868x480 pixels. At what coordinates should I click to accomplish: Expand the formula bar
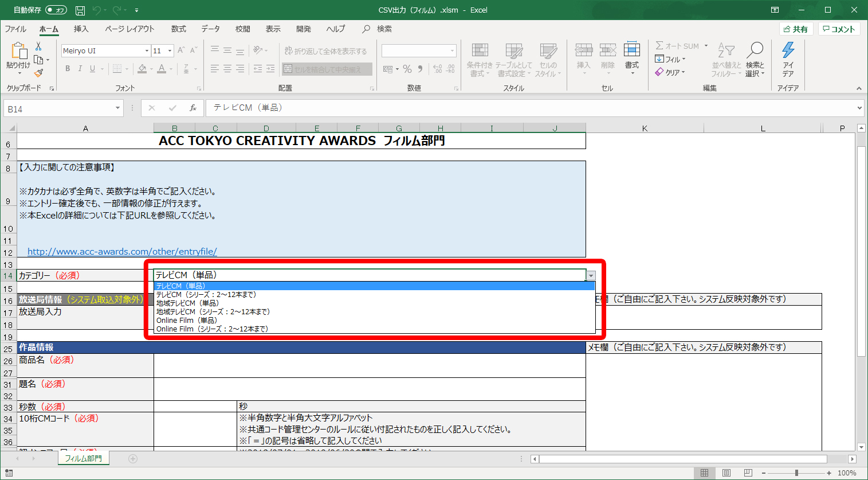[859, 108]
